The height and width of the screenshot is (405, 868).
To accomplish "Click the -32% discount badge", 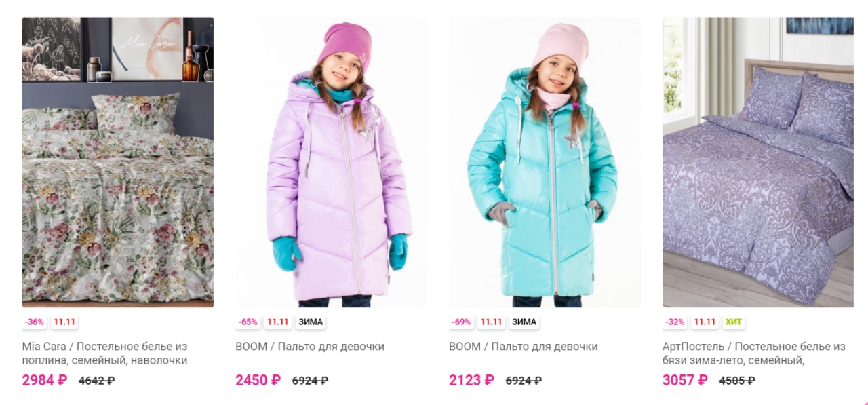I will coord(675,322).
